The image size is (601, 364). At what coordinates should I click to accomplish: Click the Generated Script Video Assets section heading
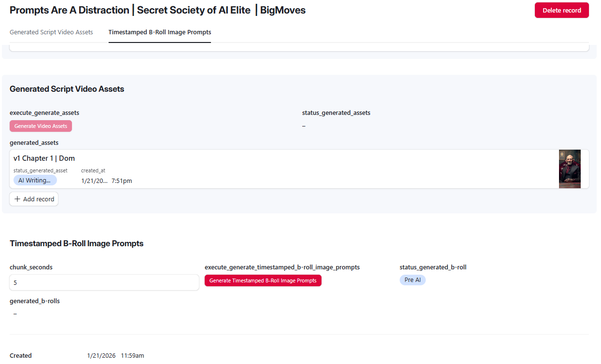[67, 89]
